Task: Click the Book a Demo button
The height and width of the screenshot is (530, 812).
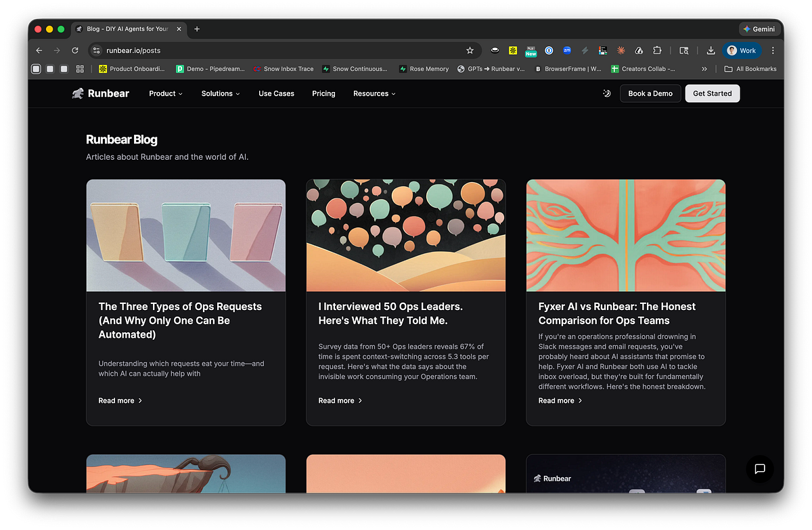Action: point(650,93)
